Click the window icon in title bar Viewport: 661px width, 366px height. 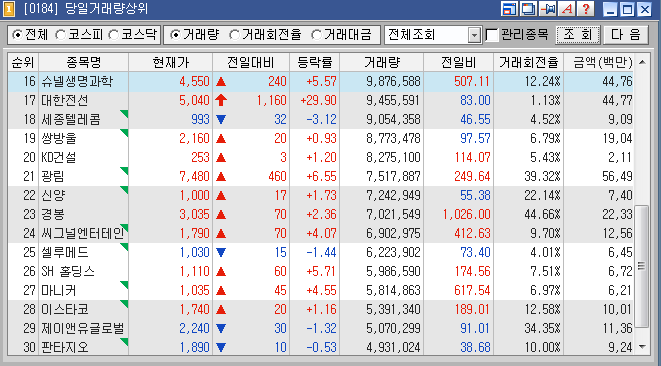[x=9, y=9]
